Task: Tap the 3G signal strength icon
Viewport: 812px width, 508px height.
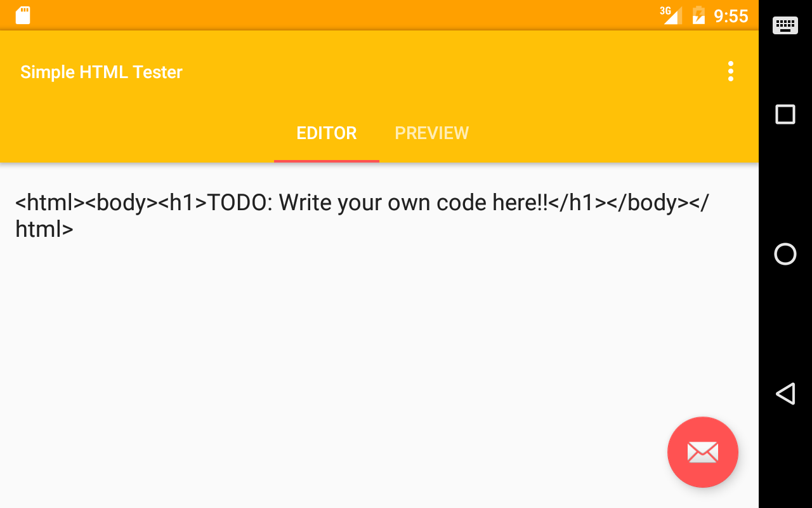Action: pyautogui.click(x=671, y=15)
